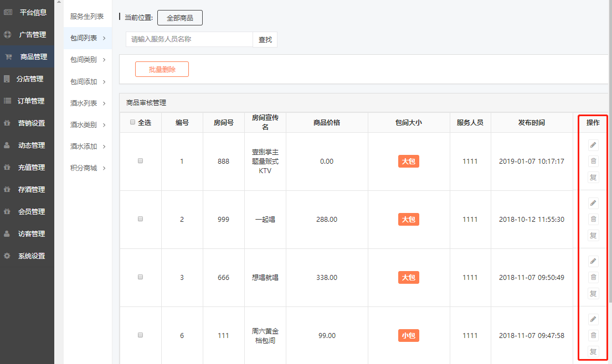This screenshot has height=364, width=612.
Task: Click the 复 icon in room 666 row
Action: tap(593, 293)
